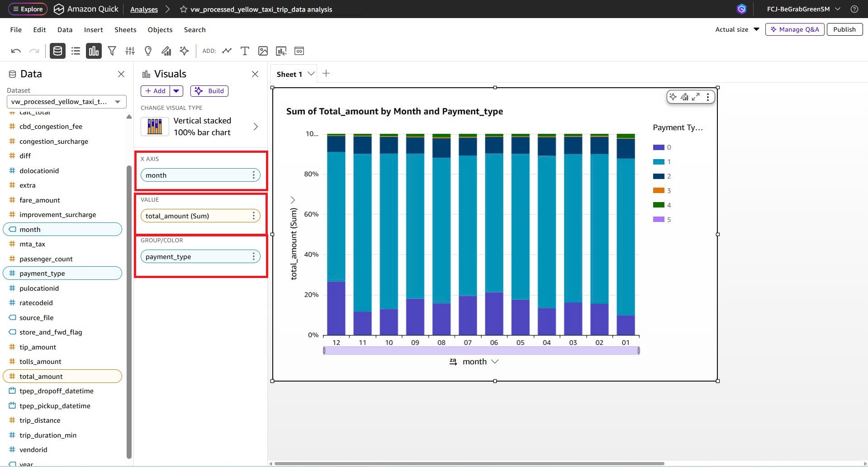Screen dimensions: 868x467
Task: Maximize the chart visual with expand icon
Action: 696,97
